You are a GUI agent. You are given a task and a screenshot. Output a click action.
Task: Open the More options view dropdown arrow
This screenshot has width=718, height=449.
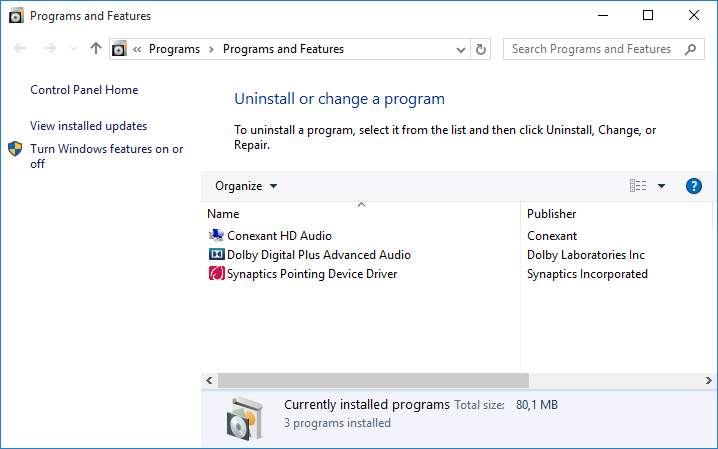click(x=661, y=186)
